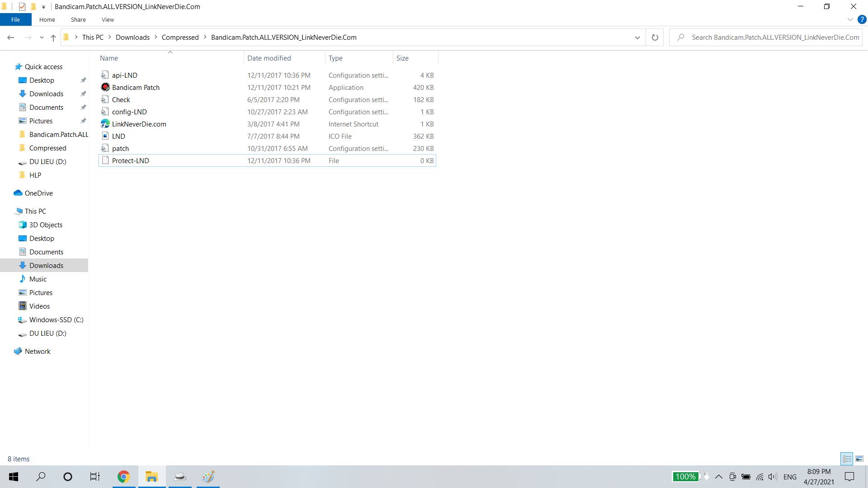Open the patch configuration settings file

[120, 148]
